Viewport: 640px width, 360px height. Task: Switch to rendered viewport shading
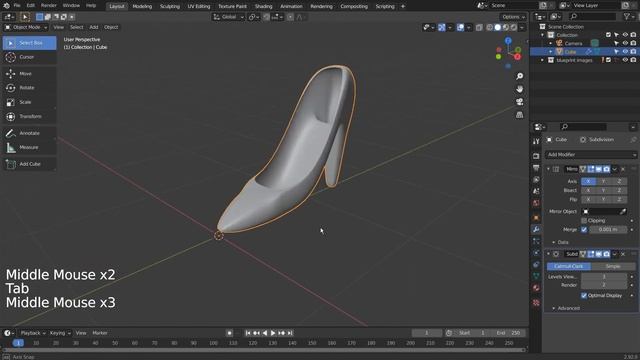[x=514, y=27]
